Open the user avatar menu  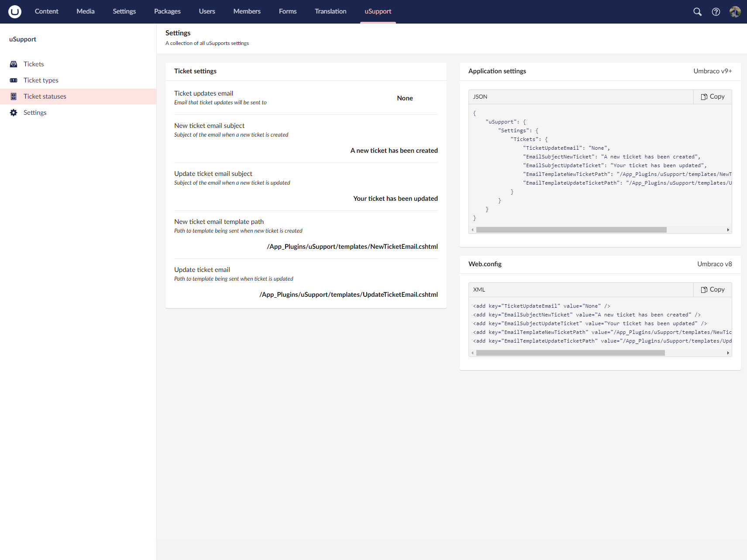tap(735, 12)
